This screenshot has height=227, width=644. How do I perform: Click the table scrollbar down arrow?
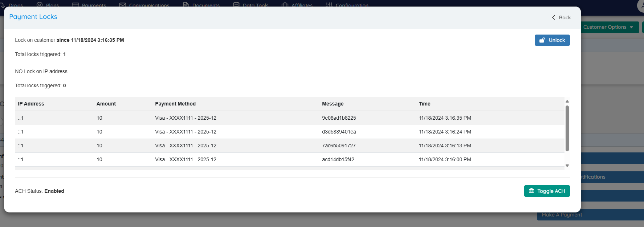pyautogui.click(x=567, y=166)
